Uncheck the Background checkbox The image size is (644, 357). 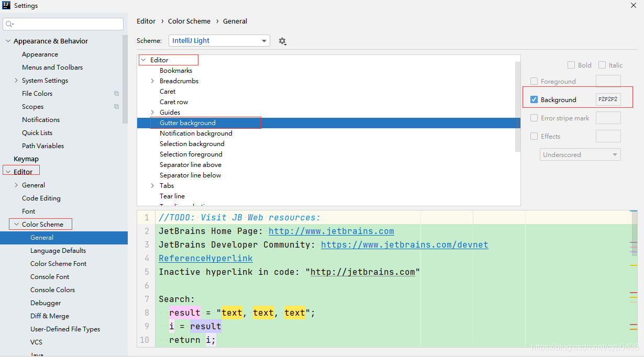pos(534,99)
